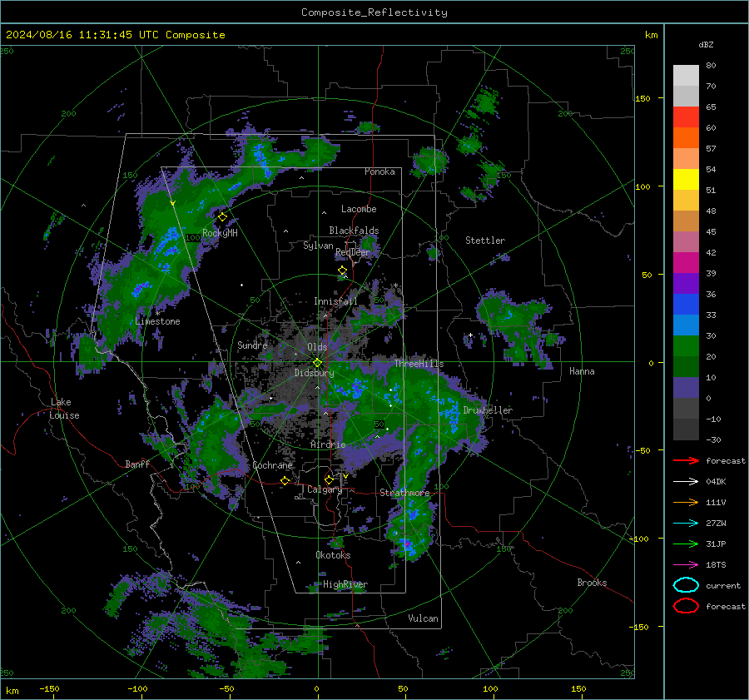The image size is (749, 700).
Task: Click the blue 36 dBZ color swatch
Action: (686, 305)
